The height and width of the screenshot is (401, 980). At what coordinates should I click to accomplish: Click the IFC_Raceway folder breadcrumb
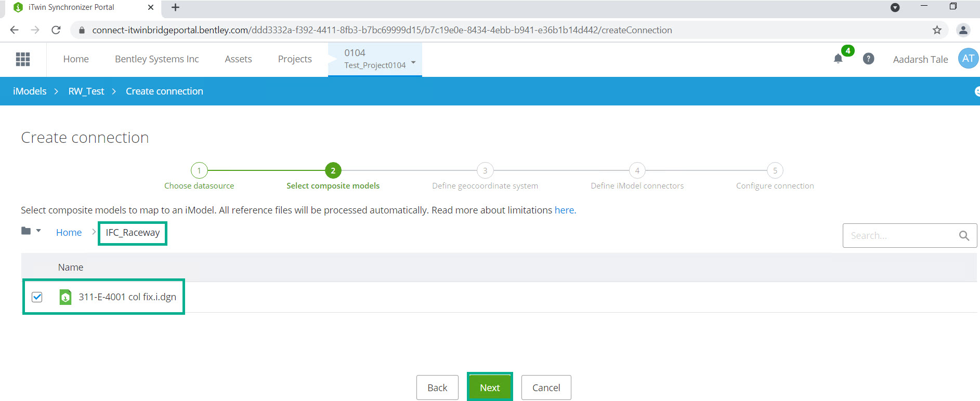click(x=133, y=233)
